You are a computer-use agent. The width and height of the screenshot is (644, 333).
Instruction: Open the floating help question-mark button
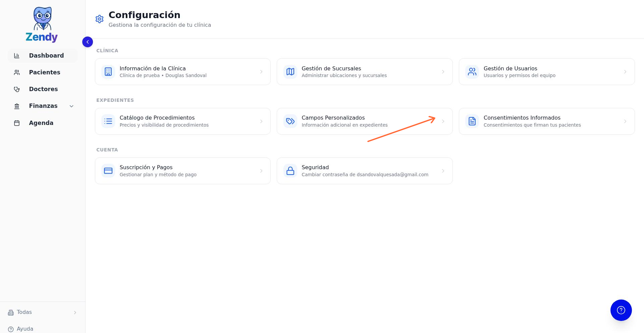click(621, 310)
